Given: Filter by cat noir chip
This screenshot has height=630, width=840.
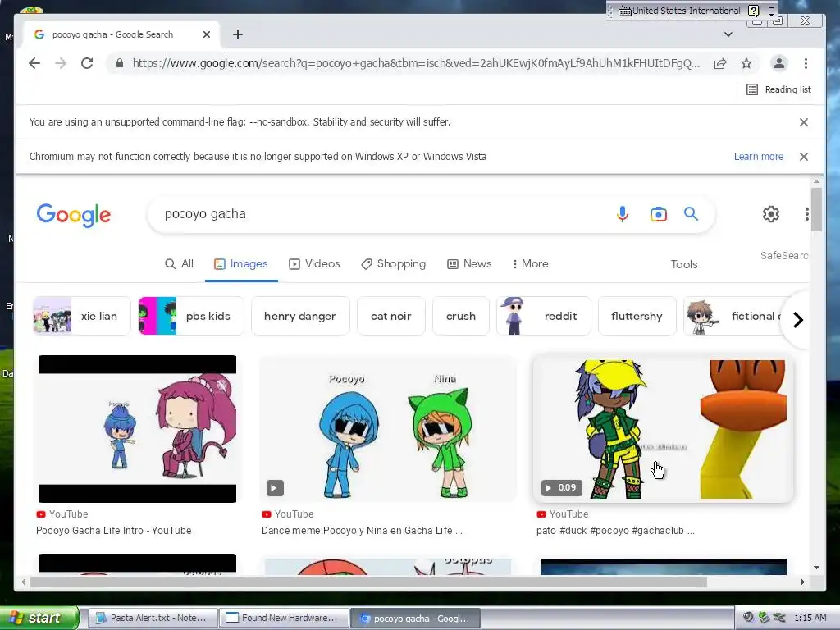Looking at the screenshot, I should [x=391, y=316].
